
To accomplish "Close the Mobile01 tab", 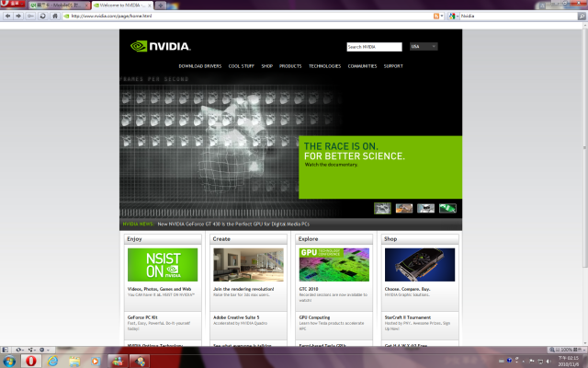I will point(87,6).
